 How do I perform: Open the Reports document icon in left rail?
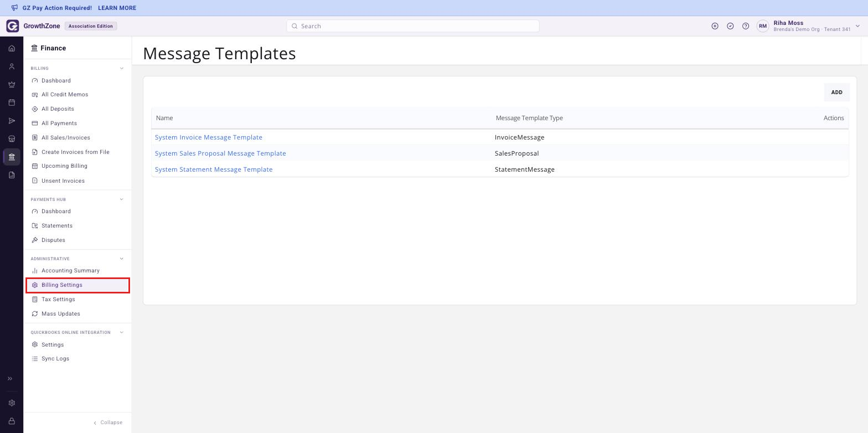click(x=12, y=175)
